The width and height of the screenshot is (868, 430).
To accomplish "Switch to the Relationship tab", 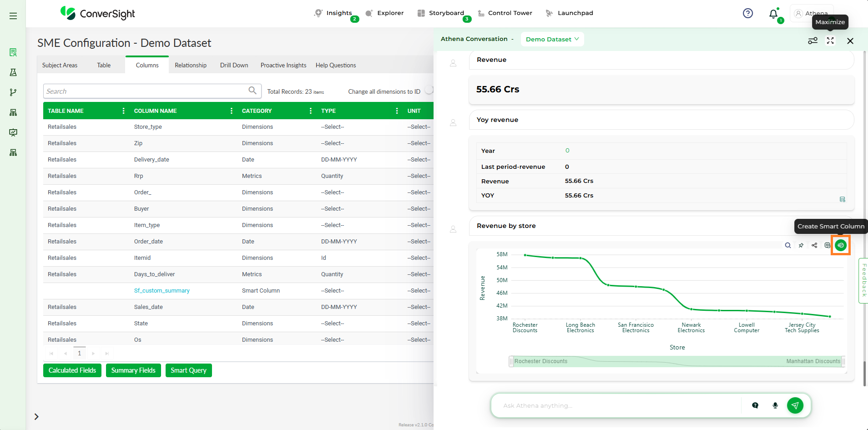I will (191, 65).
